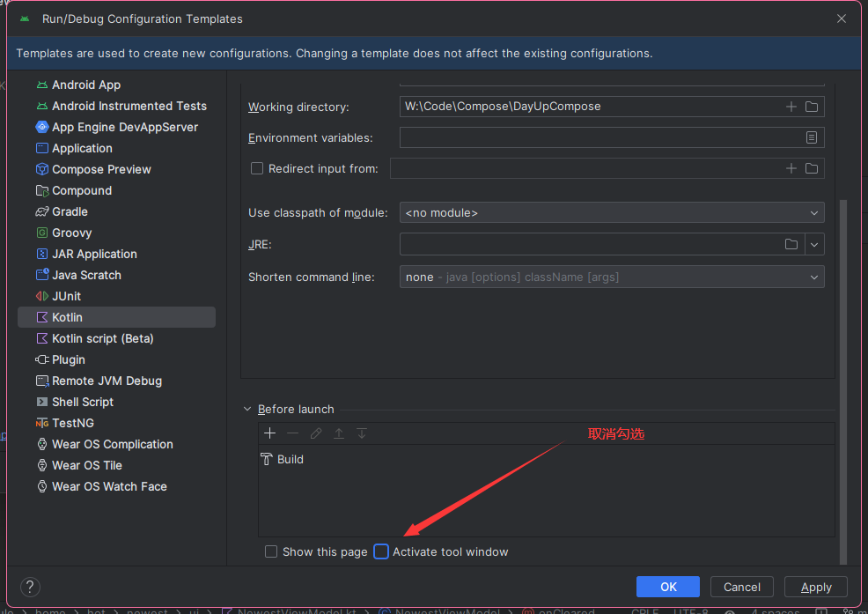
Task: Open the environment variables editor
Action: (x=811, y=137)
